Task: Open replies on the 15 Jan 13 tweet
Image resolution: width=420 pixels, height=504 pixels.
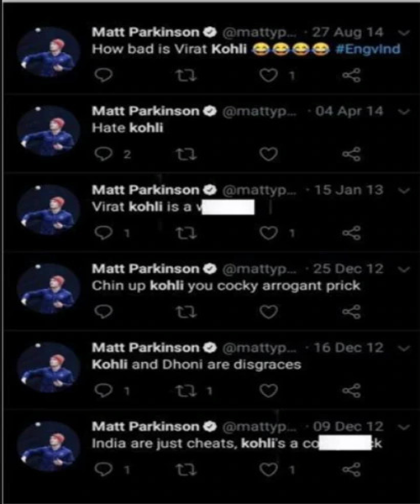Action: click(103, 233)
